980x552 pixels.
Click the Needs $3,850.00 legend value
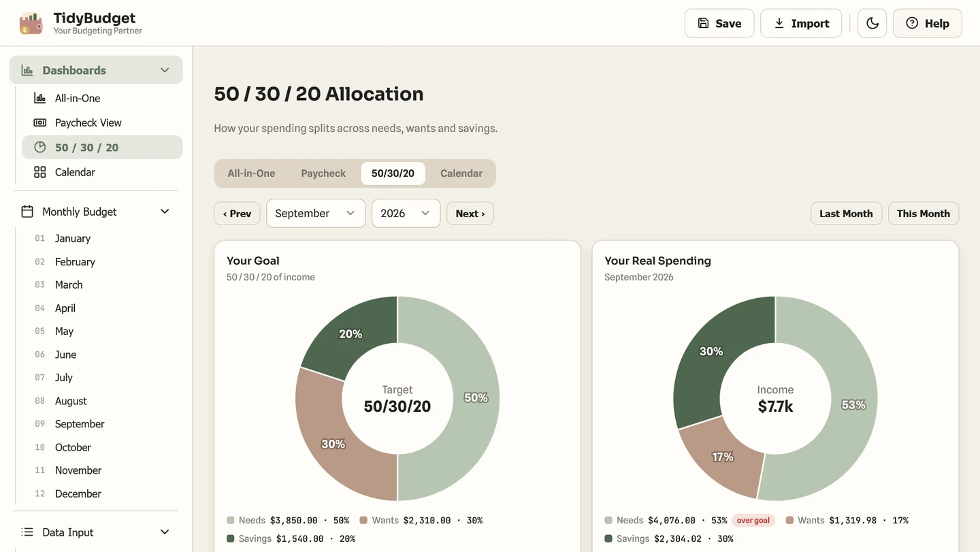click(294, 520)
